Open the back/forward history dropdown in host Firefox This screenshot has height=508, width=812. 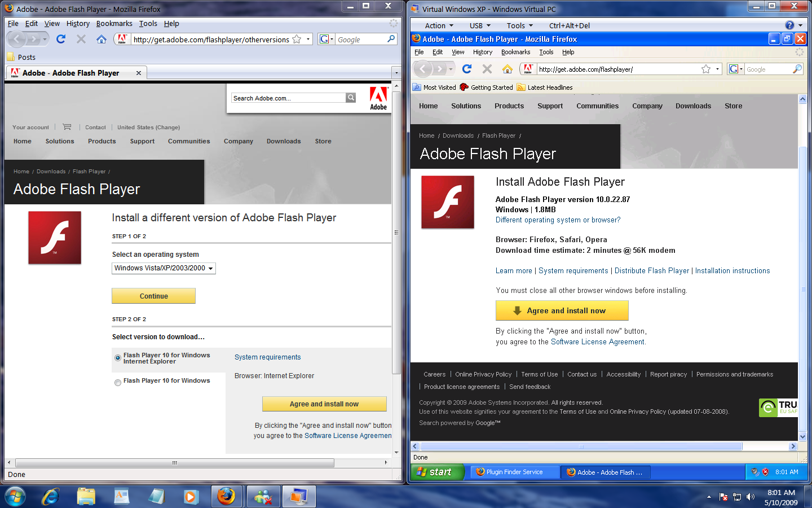pos(45,39)
